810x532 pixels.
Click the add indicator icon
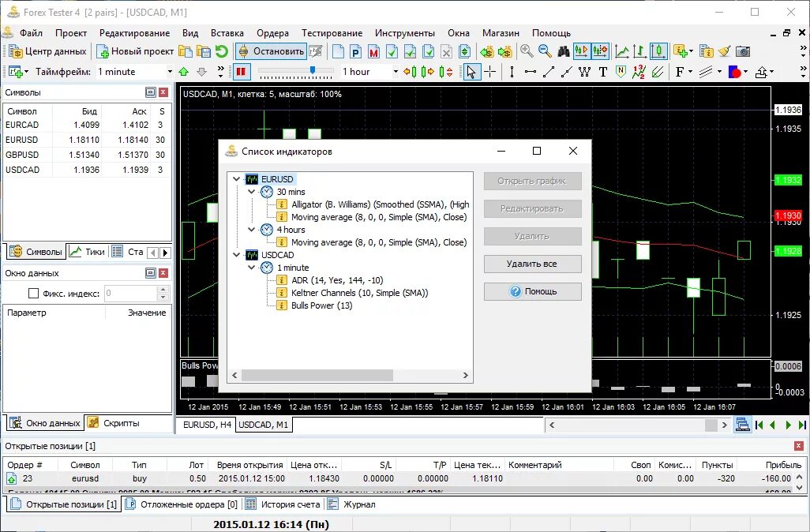tap(680, 51)
